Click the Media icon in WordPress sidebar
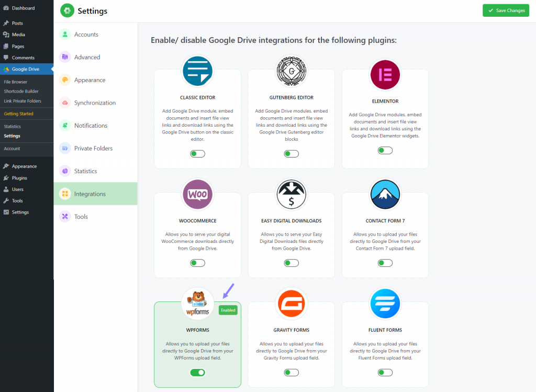 click(x=6, y=35)
